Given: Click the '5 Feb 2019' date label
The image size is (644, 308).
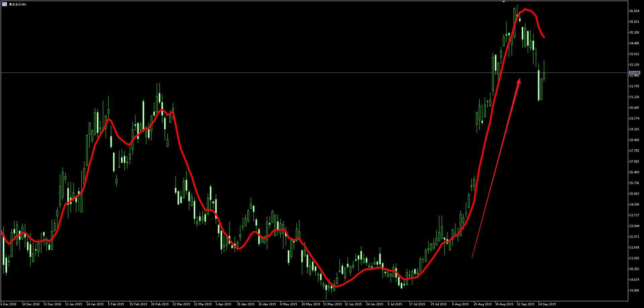Looking at the screenshot, I should pyautogui.click(x=116, y=304).
